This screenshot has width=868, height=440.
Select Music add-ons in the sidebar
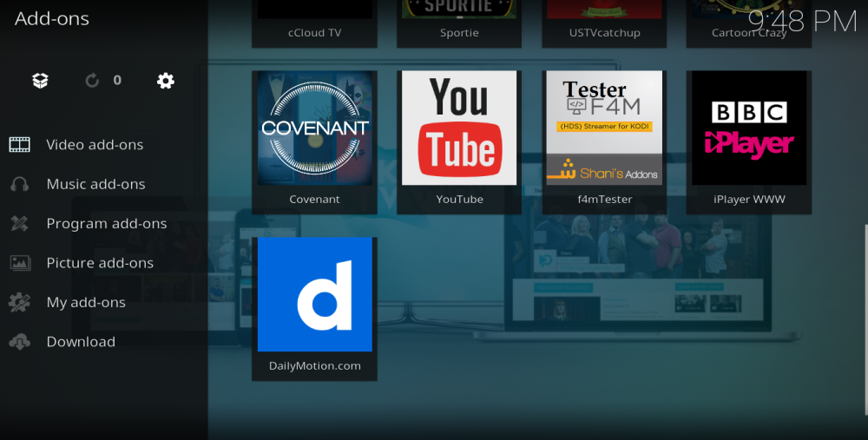point(95,184)
